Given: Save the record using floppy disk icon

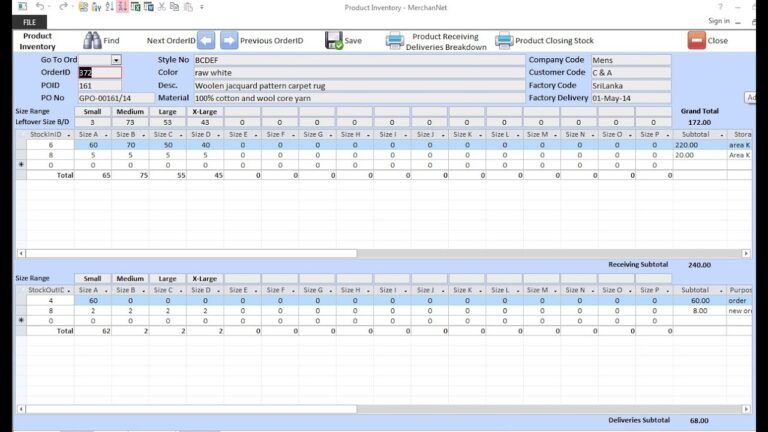Looking at the screenshot, I should point(334,41).
